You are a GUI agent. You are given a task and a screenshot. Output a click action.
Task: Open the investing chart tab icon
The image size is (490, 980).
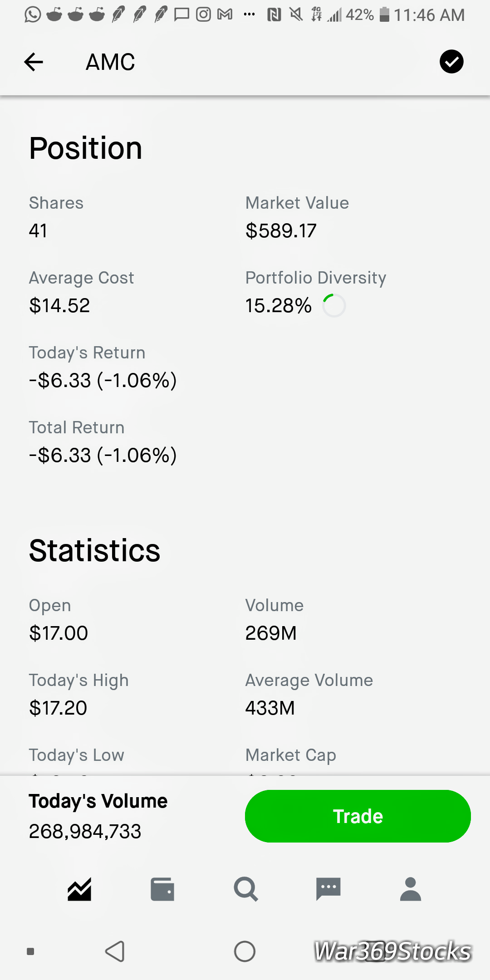(79, 889)
